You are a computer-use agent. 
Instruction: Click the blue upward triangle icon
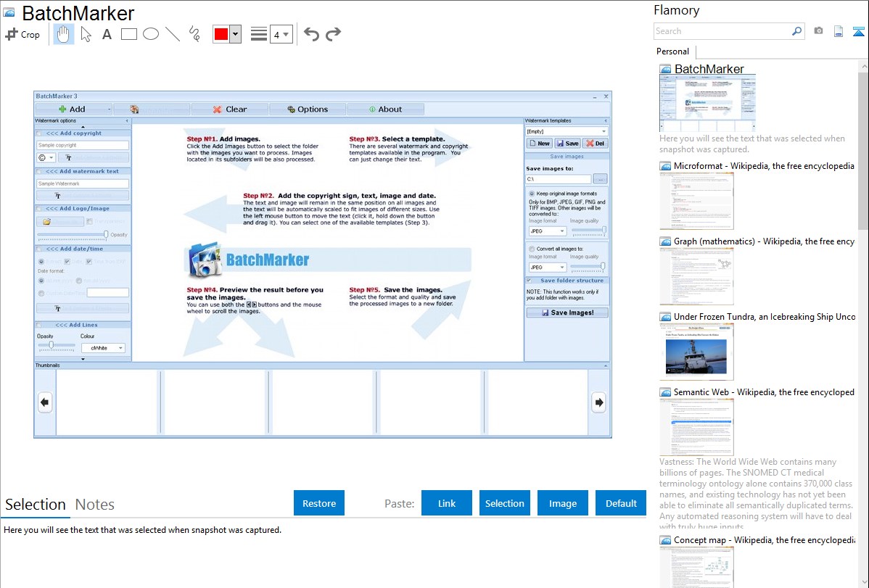tap(858, 31)
